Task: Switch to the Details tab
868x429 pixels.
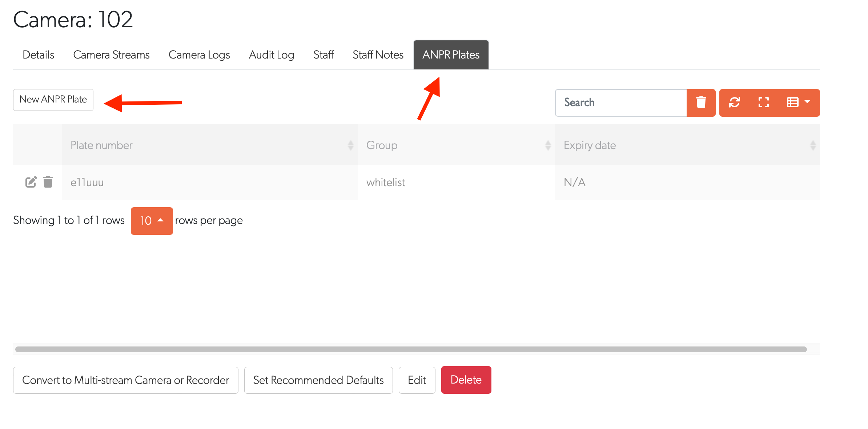Action: tap(38, 55)
